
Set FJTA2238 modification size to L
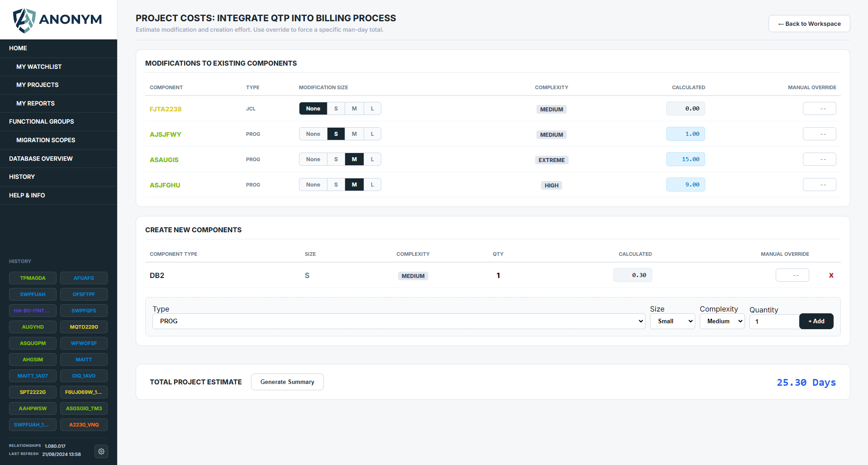coord(372,109)
